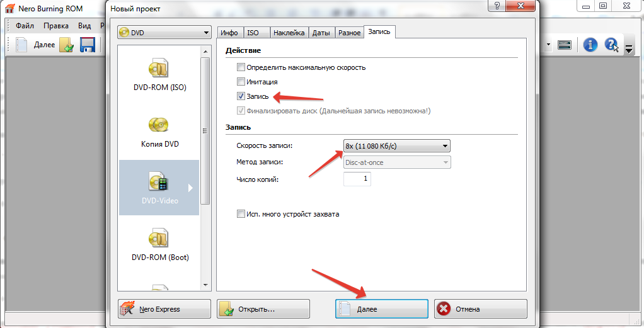Toggle the Имитация checkbox
Image resolution: width=644 pixels, height=328 pixels.
coord(241,82)
